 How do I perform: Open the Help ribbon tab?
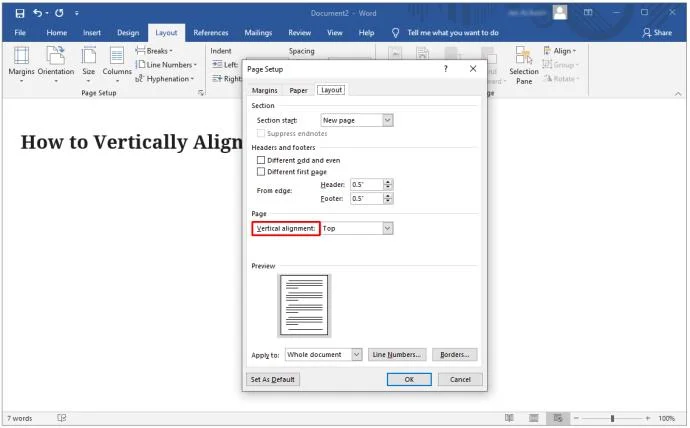click(x=366, y=33)
